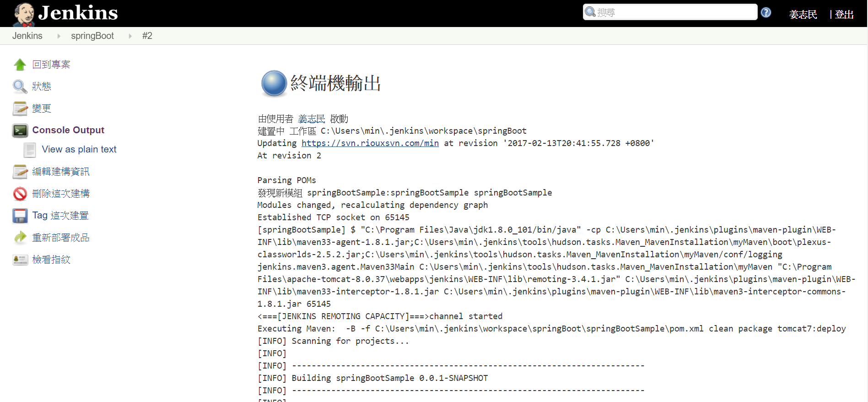Viewport: 868px width, 402px height.
Task: Click the floppy disk icon for Tag 這次建置
Action: 20,216
